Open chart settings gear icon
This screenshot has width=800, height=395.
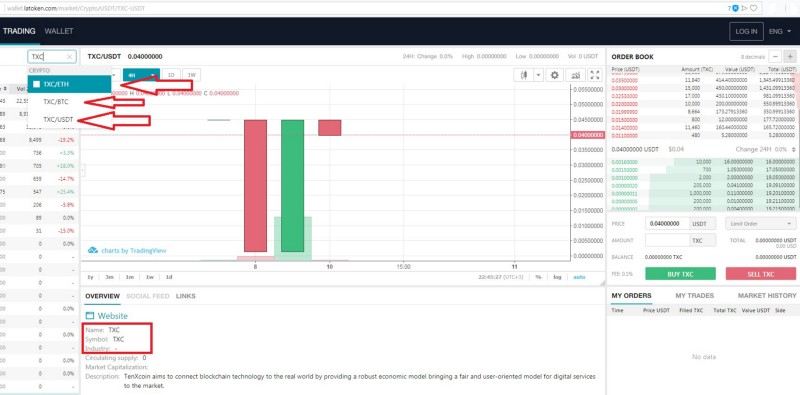pos(554,75)
